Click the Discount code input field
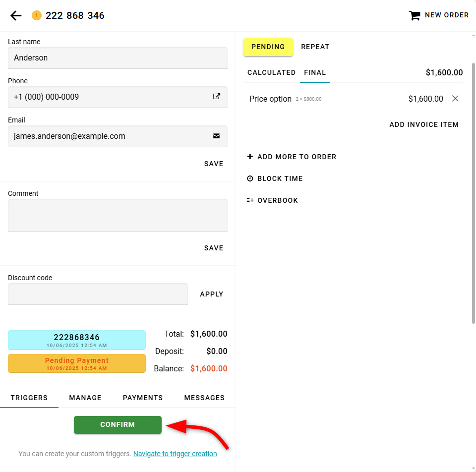The image size is (476, 472). 98,294
